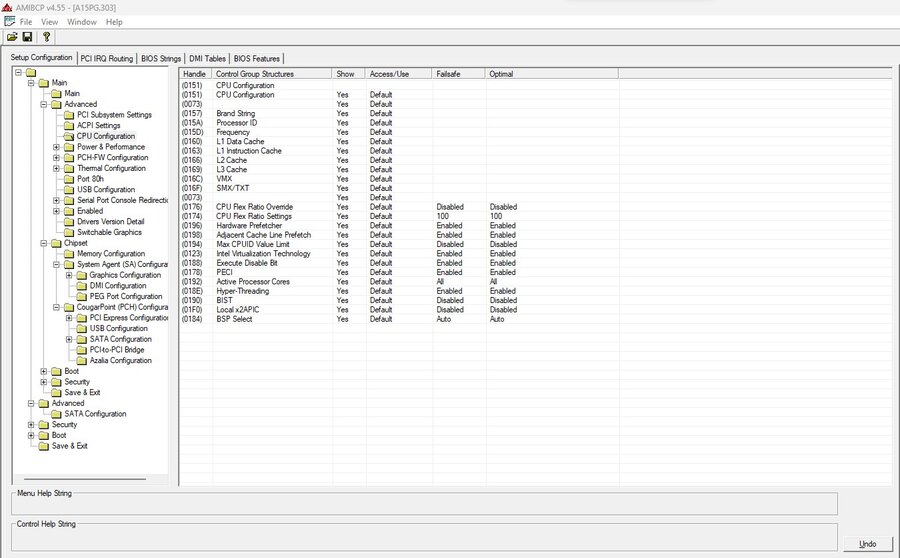Image resolution: width=900 pixels, height=558 pixels.
Task: Select the Active Processor Cores row
Action: pyautogui.click(x=399, y=281)
